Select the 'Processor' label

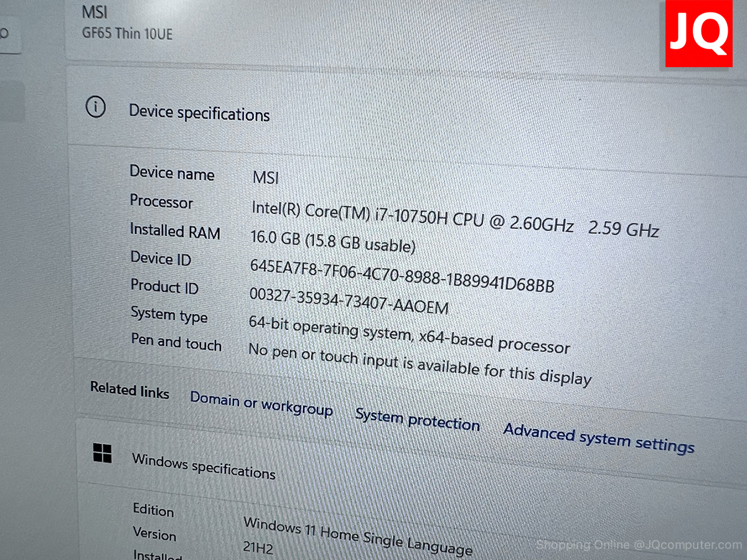coord(161,202)
